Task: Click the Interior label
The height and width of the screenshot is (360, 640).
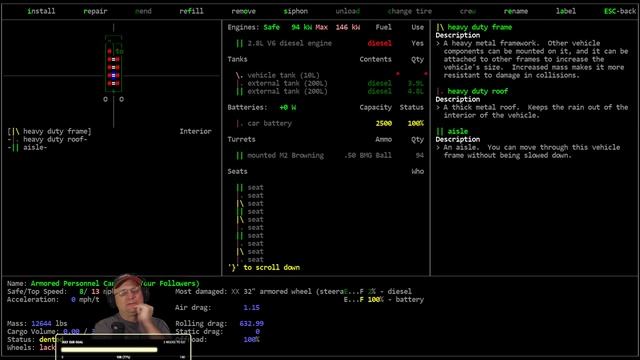Action: pos(196,131)
